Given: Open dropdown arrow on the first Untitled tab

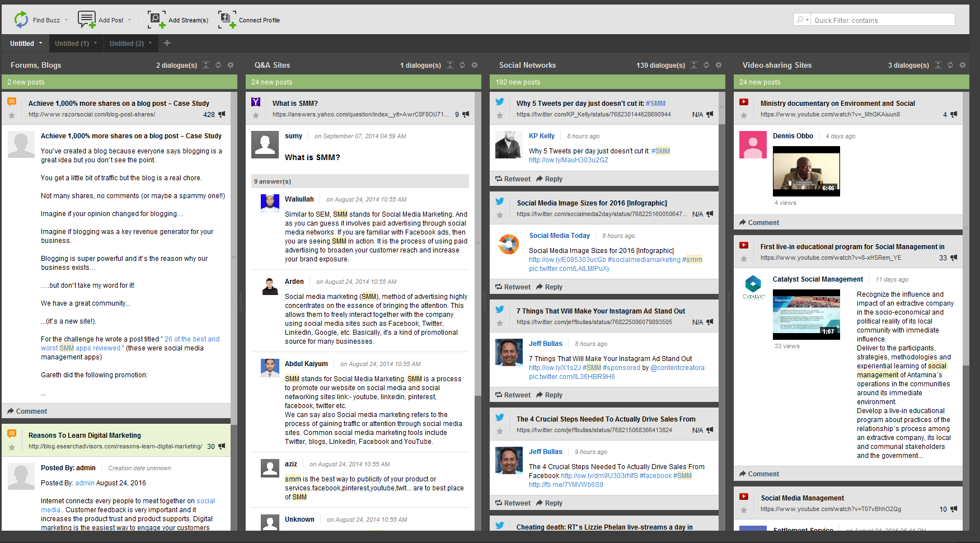Looking at the screenshot, I should (40, 43).
